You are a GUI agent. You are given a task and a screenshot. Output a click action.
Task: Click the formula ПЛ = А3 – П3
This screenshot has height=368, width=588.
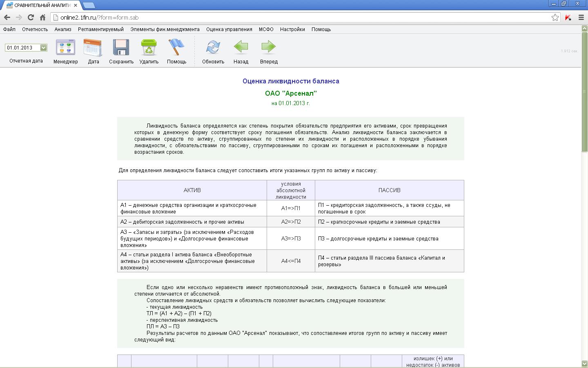click(163, 326)
